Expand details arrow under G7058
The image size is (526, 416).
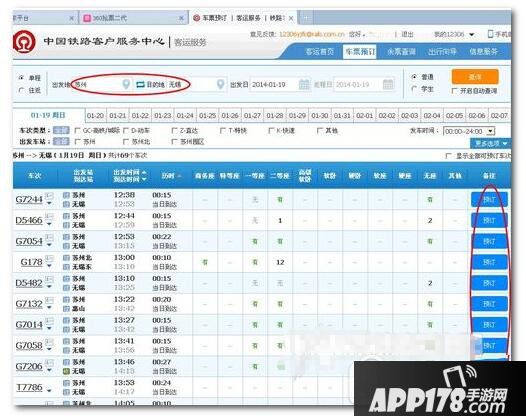(x=49, y=350)
